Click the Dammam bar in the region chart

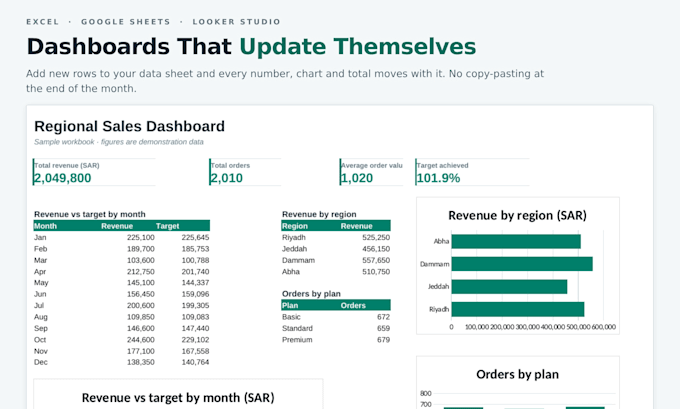522,264
